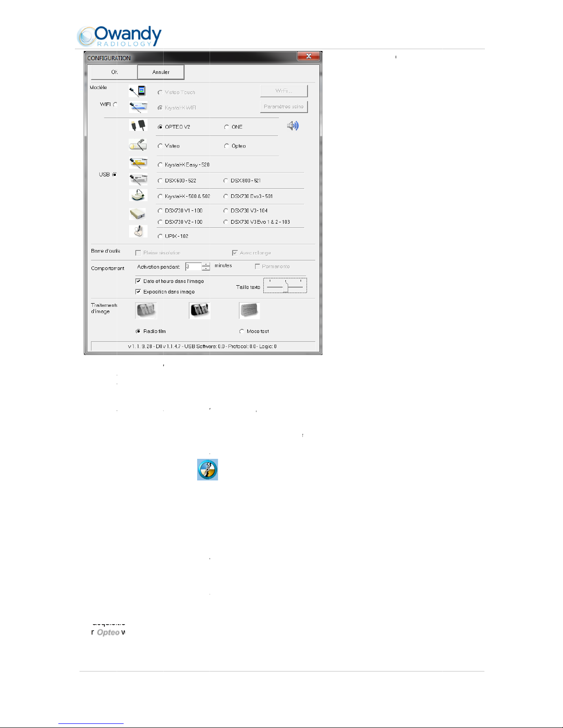Click the Taille texte slider

[285, 285]
